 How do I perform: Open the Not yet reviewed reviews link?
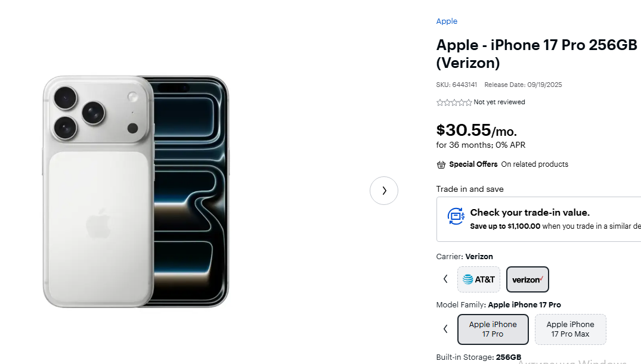click(x=499, y=102)
